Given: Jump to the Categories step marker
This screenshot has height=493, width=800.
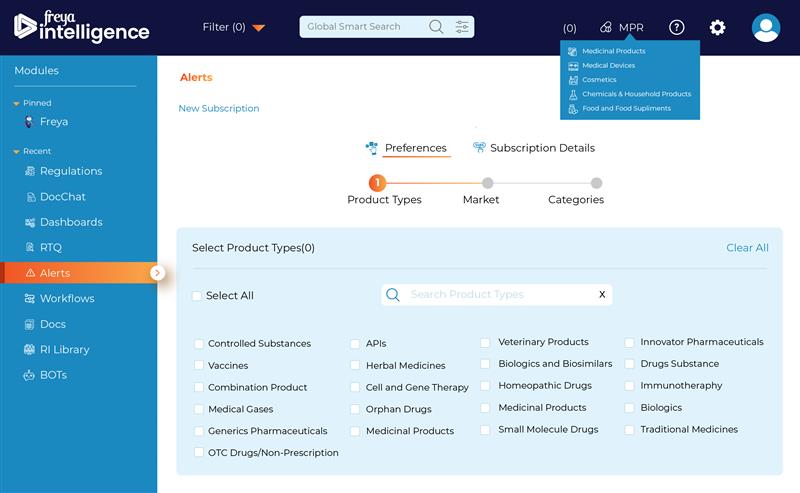Looking at the screenshot, I should coord(596,183).
